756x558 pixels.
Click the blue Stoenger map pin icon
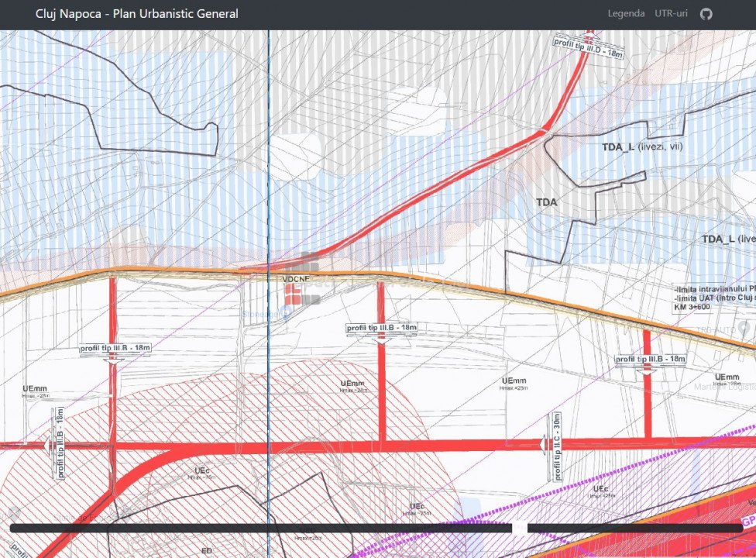point(286,313)
